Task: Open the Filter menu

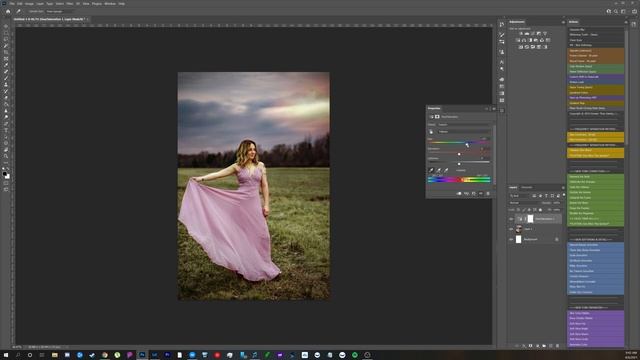Action: pyautogui.click(x=70, y=4)
